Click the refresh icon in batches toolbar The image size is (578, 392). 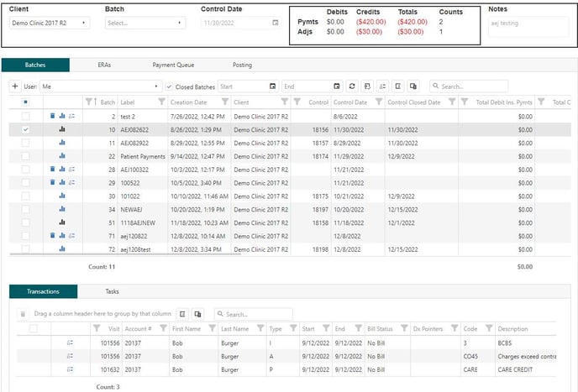(x=351, y=86)
